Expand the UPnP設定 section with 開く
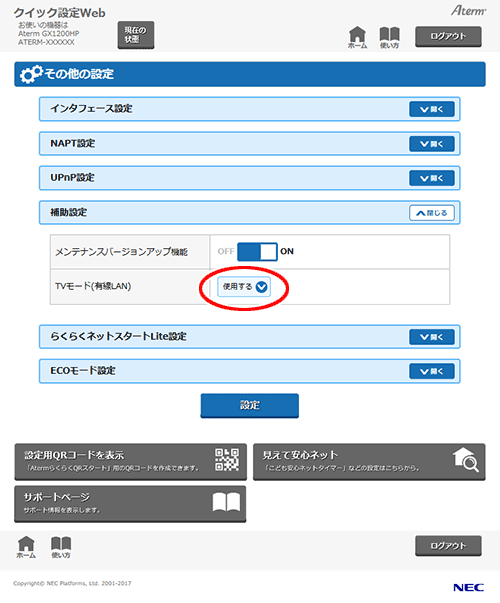Image resolution: width=500 pixels, height=603 pixels. tap(432, 178)
